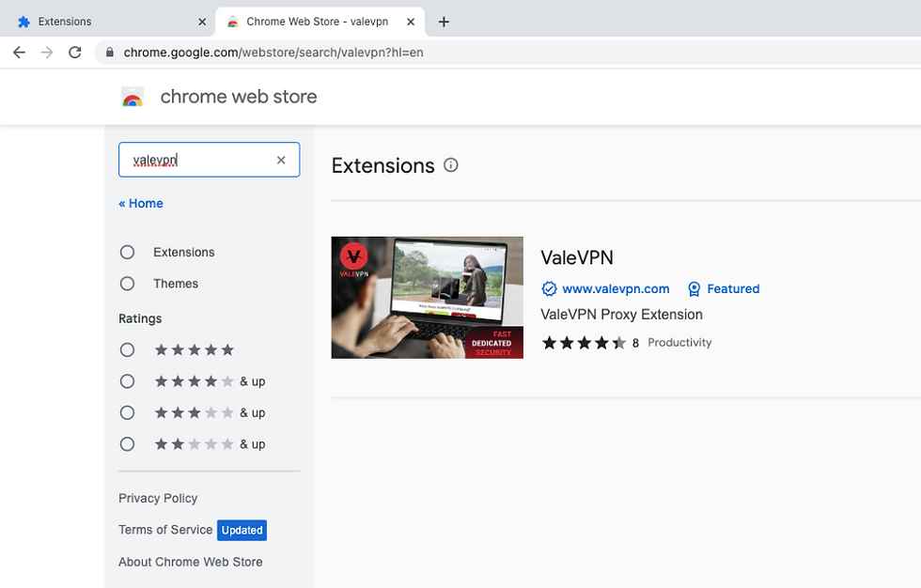
Task: Open the ValeVPN extension thumbnail
Action: (x=427, y=298)
